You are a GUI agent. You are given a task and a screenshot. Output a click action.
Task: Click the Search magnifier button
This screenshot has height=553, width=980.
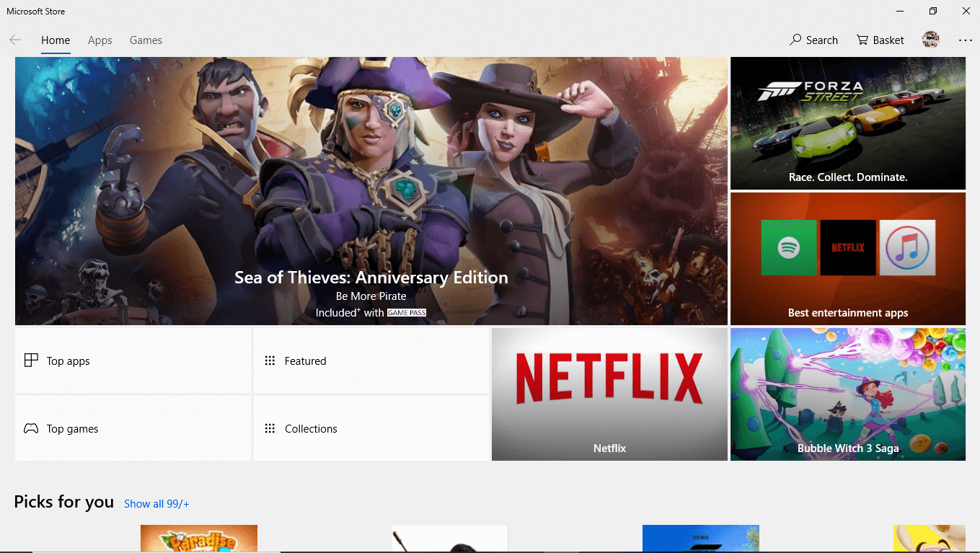pyautogui.click(x=813, y=40)
